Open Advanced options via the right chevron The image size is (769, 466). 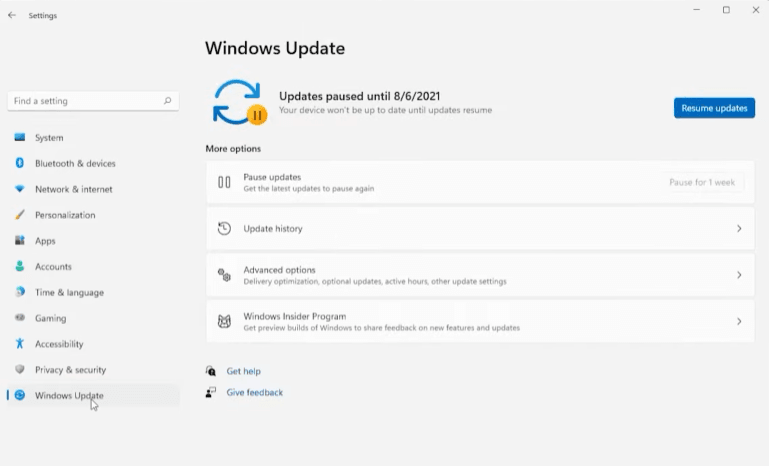(x=739, y=275)
